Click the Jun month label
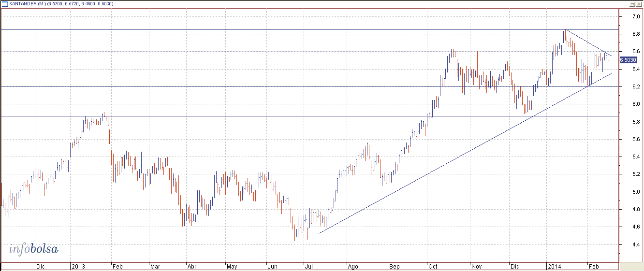The image size is (644, 271). click(272, 266)
